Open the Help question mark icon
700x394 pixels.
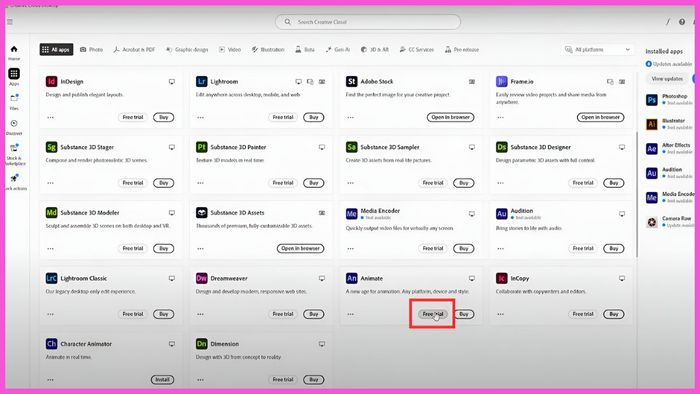pyautogui.click(x=682, y=22)
